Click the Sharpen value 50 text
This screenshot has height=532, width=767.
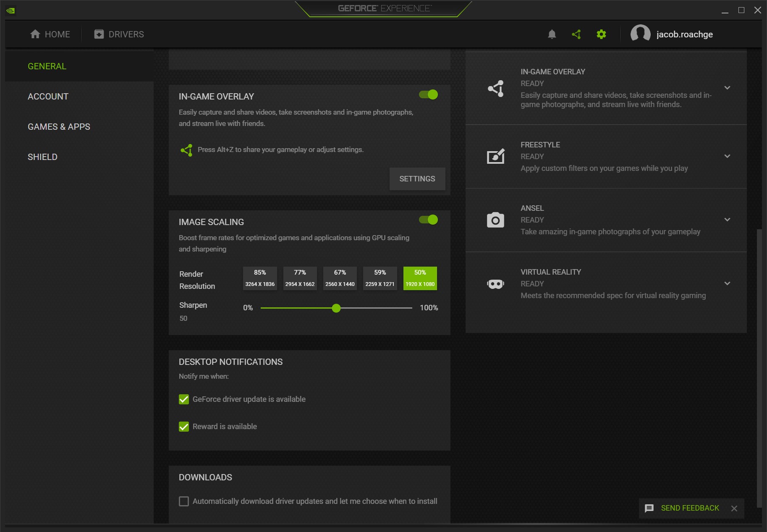pos(183,318)
